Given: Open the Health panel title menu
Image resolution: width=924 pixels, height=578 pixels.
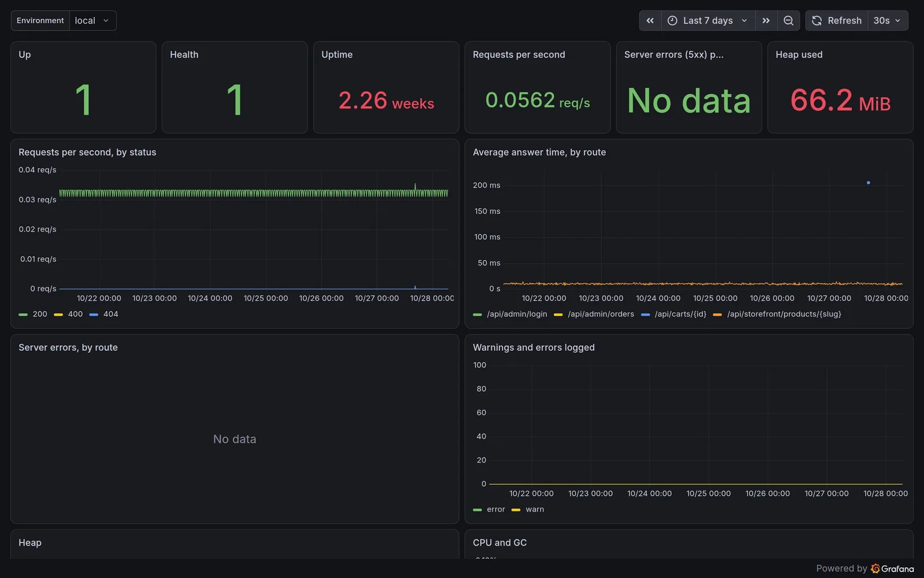Looking at the screenshot, I should 184,54.
